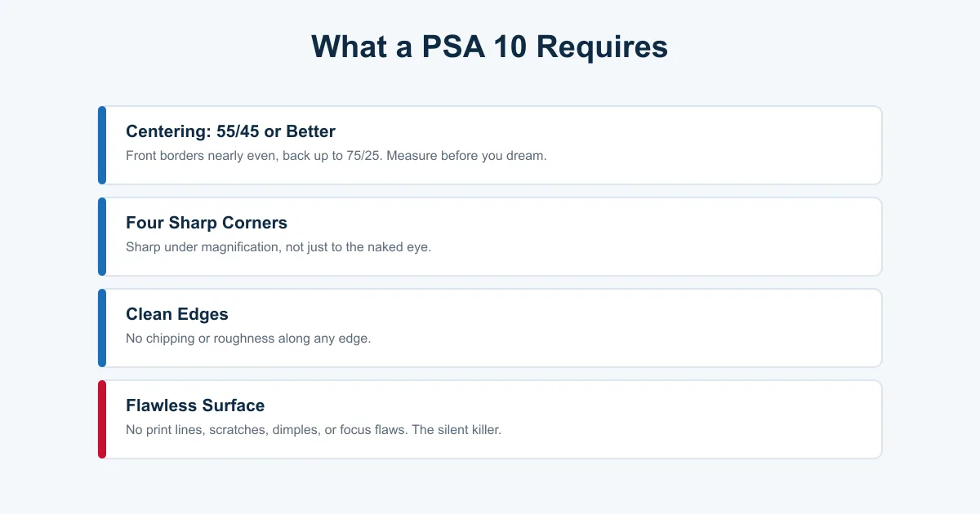Click the centering description about front borders
Image resolution: width=980 pixels, height=514 pixels.
point(336,155)
